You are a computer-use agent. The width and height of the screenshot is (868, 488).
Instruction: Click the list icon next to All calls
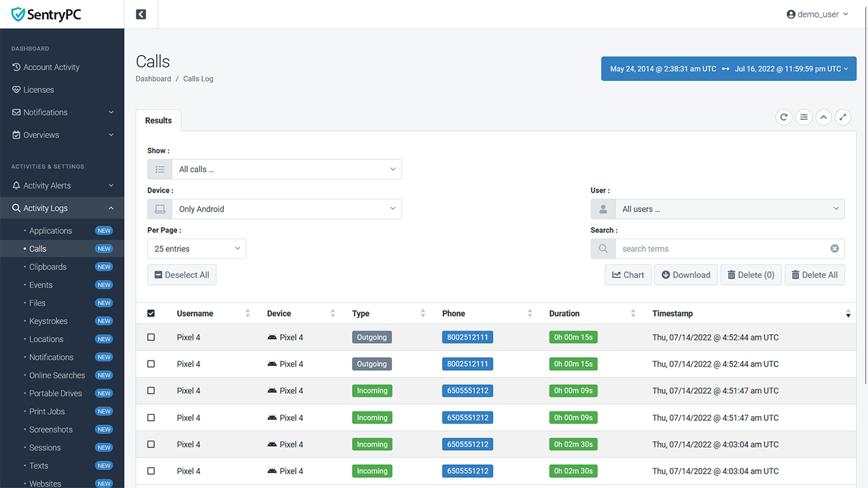(160, 169)
